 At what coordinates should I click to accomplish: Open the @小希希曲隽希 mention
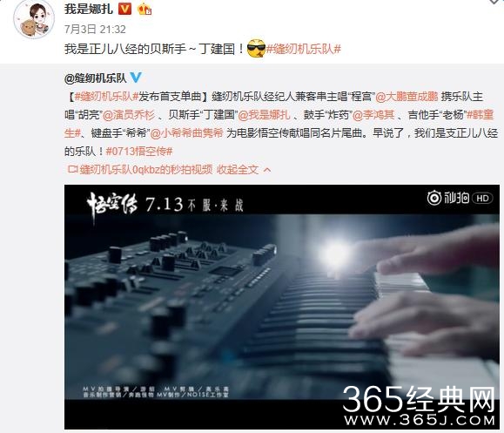[186, 132]
